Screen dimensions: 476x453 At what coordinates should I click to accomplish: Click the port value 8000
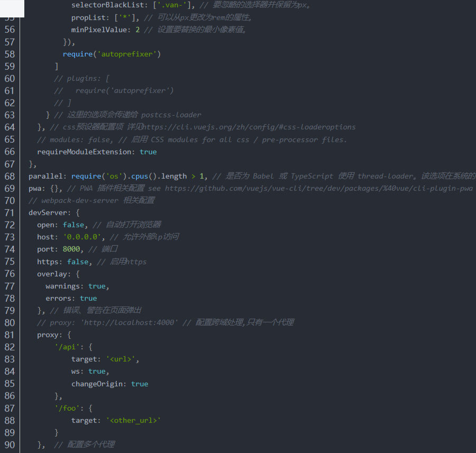pos(71,249)
